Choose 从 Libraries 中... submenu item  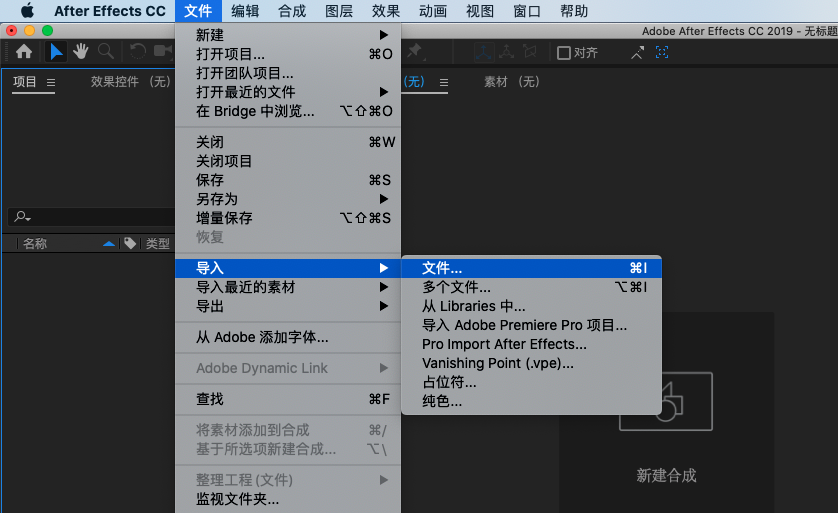click(x=532, y=306)
